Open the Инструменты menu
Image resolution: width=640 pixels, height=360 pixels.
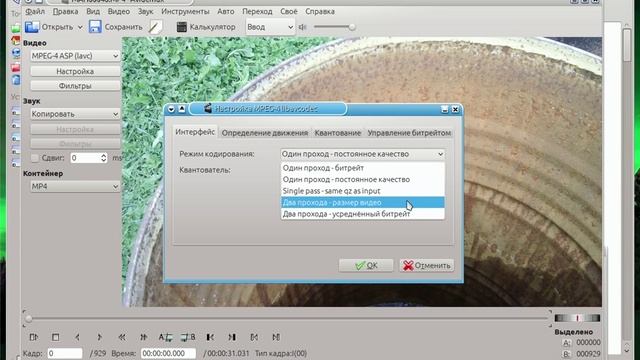click(185, 11)
